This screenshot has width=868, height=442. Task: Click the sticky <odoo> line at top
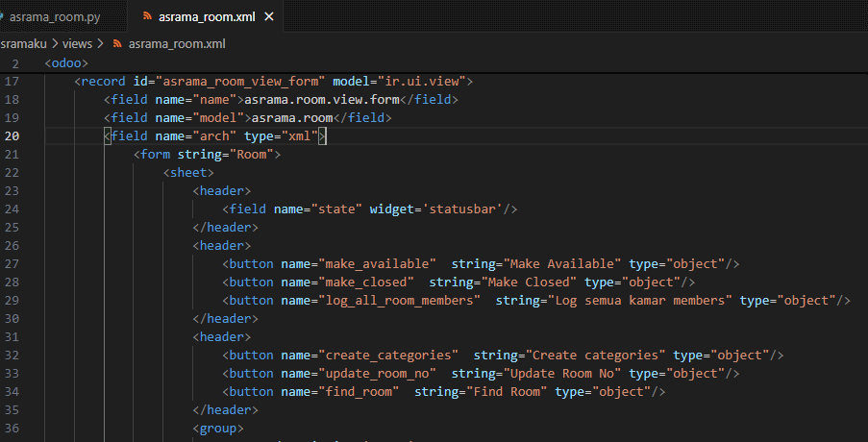66,63
